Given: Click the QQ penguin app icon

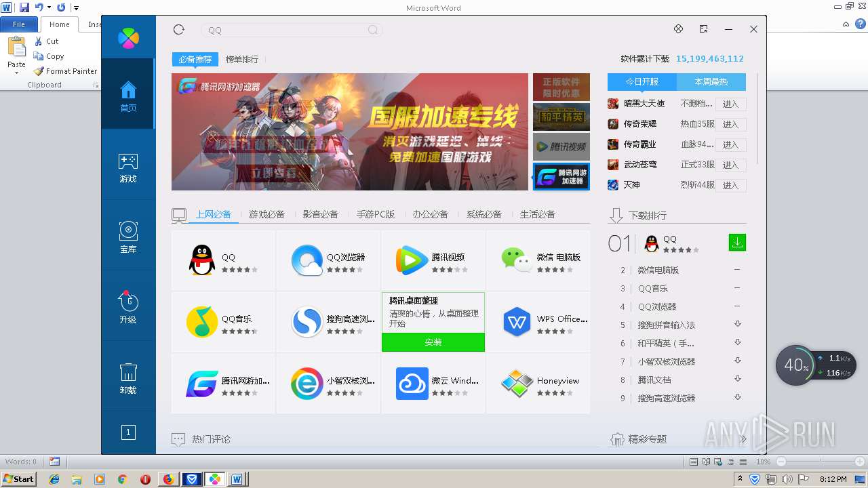Looking at the screenshot, I should (x=201, y=261).
